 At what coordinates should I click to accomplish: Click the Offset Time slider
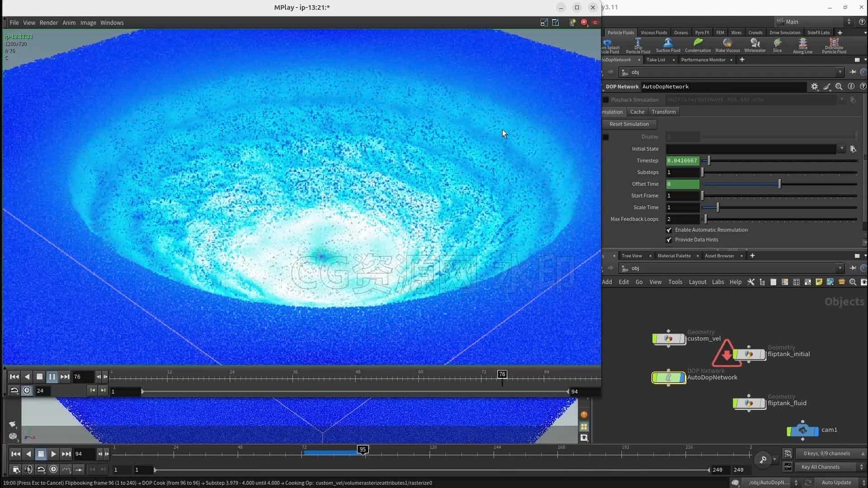click(779, 184)
